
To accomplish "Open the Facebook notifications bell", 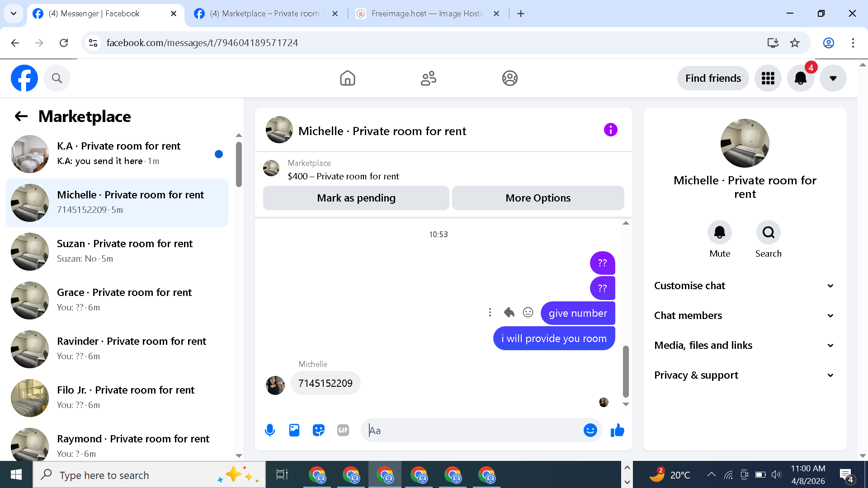I will point(800,78).
